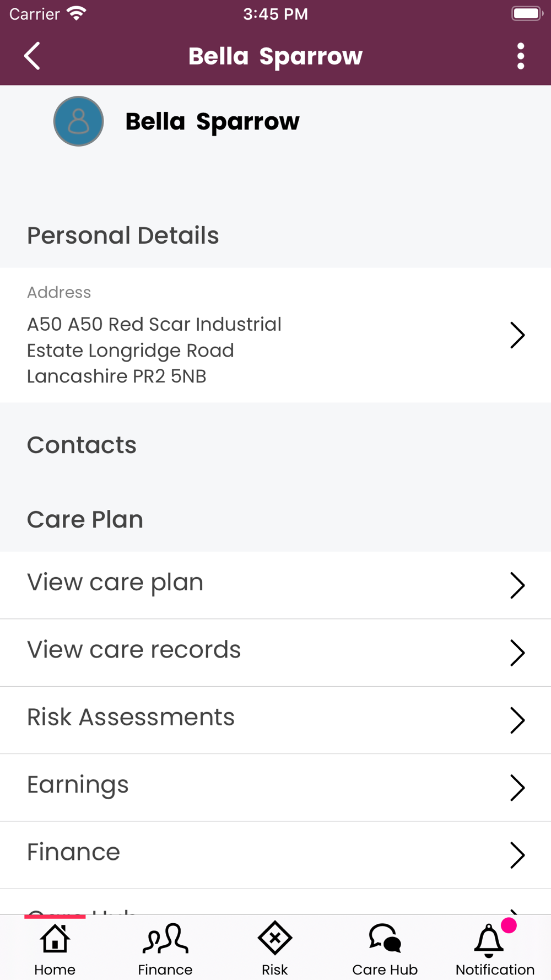Viewport: 551px width, 980px height.
Task: Tap the back arrow icon
Action: [x=33, y=56]
